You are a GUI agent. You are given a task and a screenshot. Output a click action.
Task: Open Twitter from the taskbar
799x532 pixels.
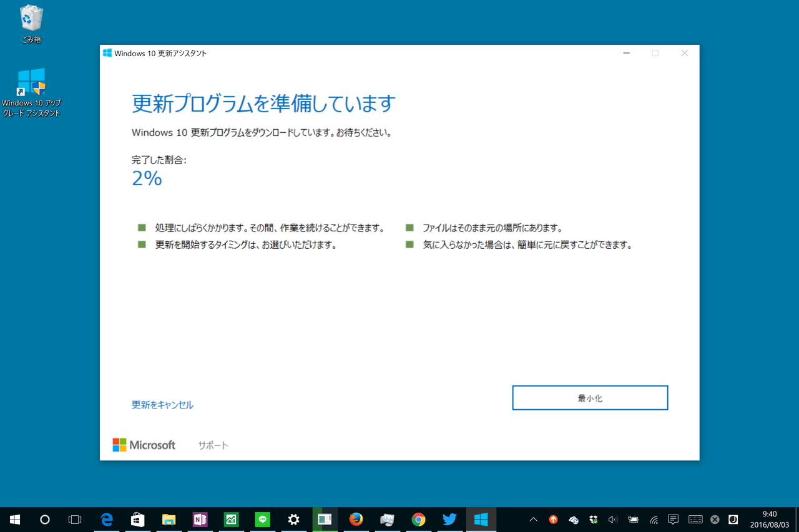pos(449,519)
